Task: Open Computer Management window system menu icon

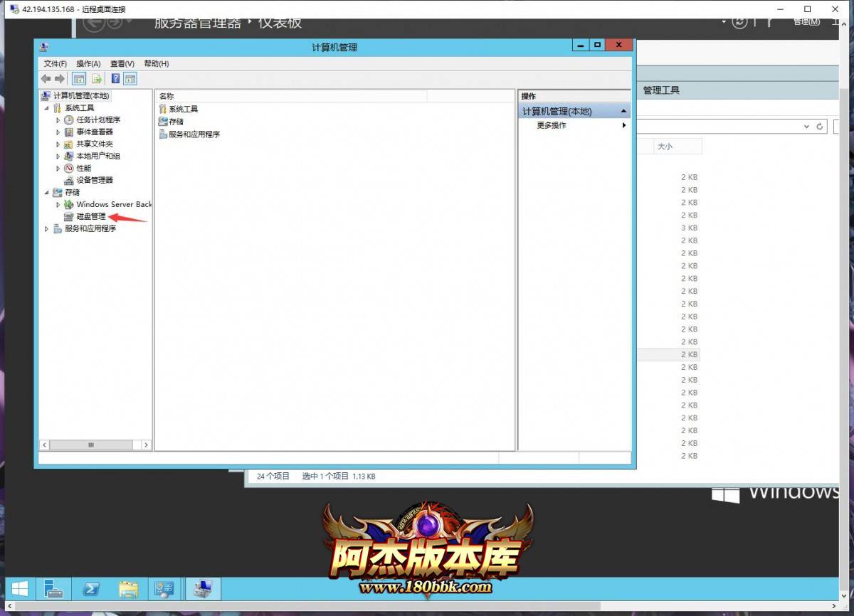Action: [44, 47]
